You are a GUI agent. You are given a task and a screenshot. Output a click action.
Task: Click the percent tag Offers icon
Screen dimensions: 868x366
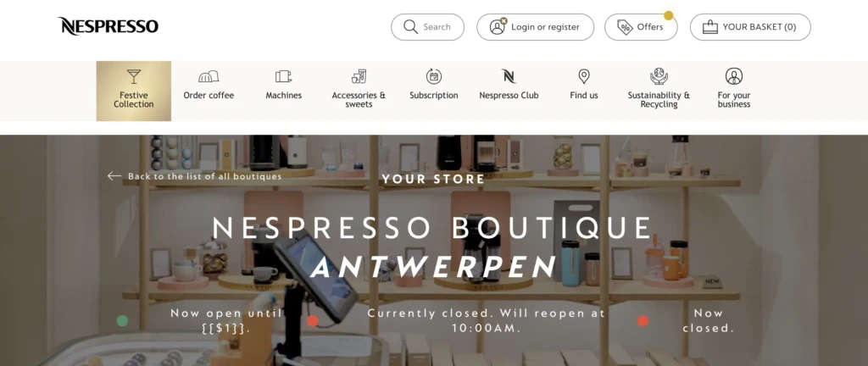[625, 27]
